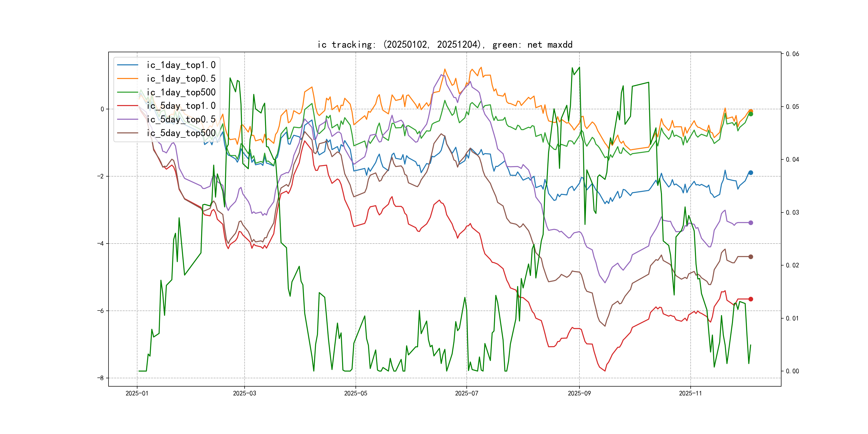
Task: Click the 2025-01 x-axis tick label
Action: coord(137,393)
